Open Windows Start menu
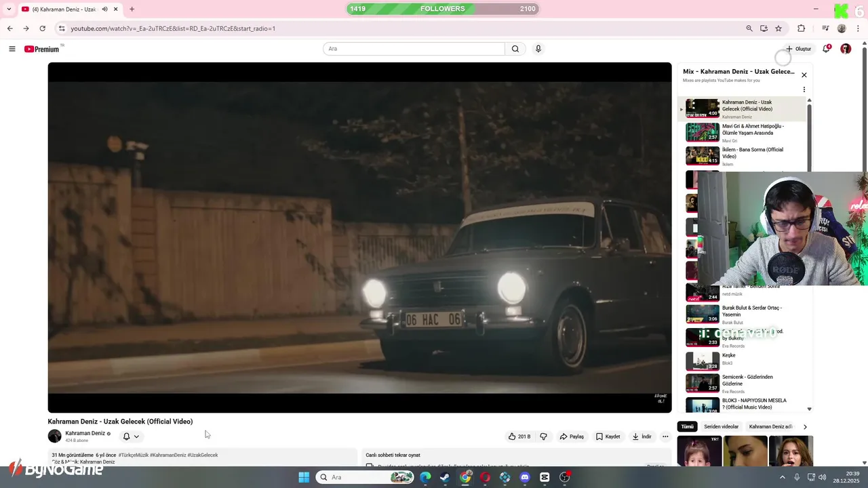868x488 pixels. tap(304, 477)
